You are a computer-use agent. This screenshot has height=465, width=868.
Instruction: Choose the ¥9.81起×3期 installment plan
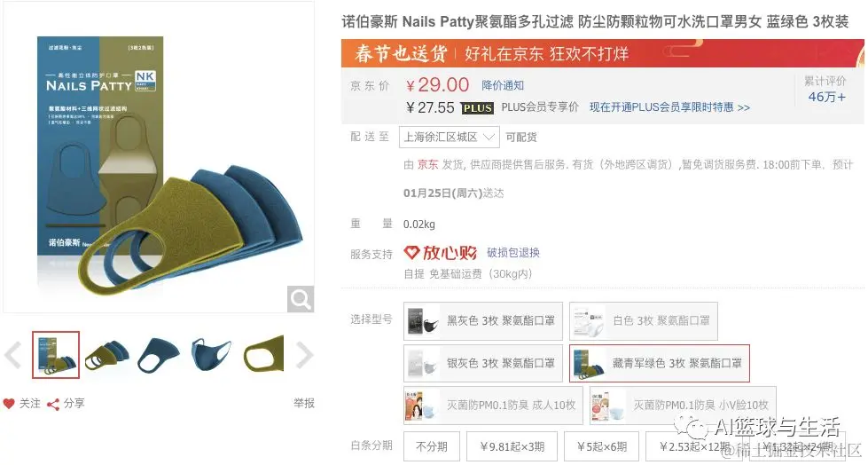pos(512,446)
